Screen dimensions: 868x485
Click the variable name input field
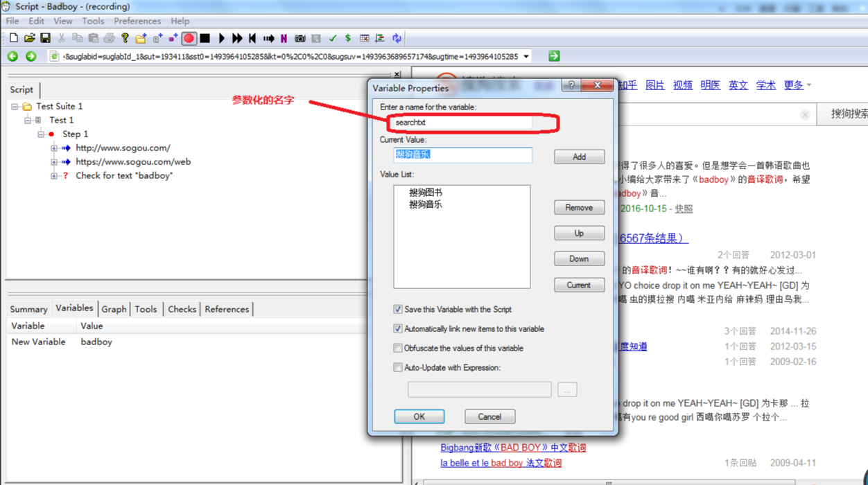point(462,123)
